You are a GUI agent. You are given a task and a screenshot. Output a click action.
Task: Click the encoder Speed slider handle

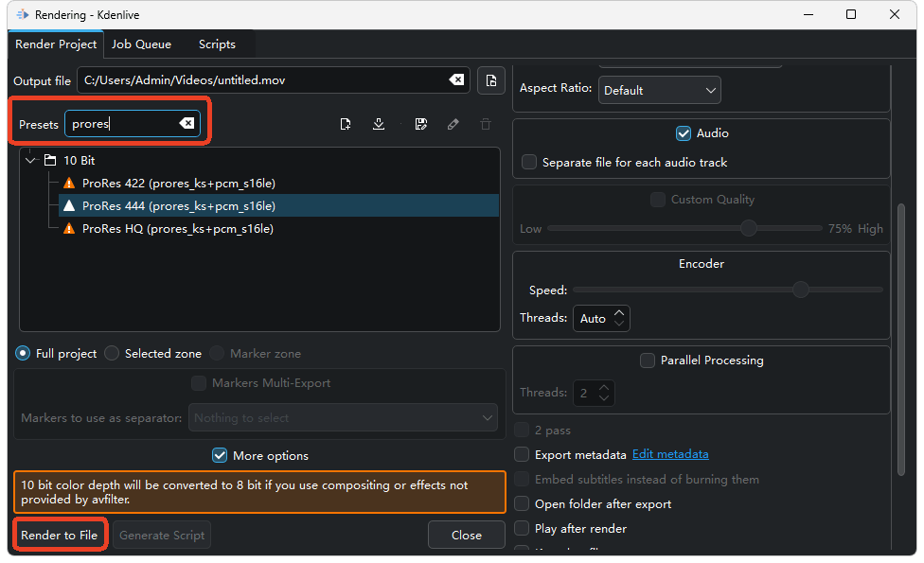800,290
